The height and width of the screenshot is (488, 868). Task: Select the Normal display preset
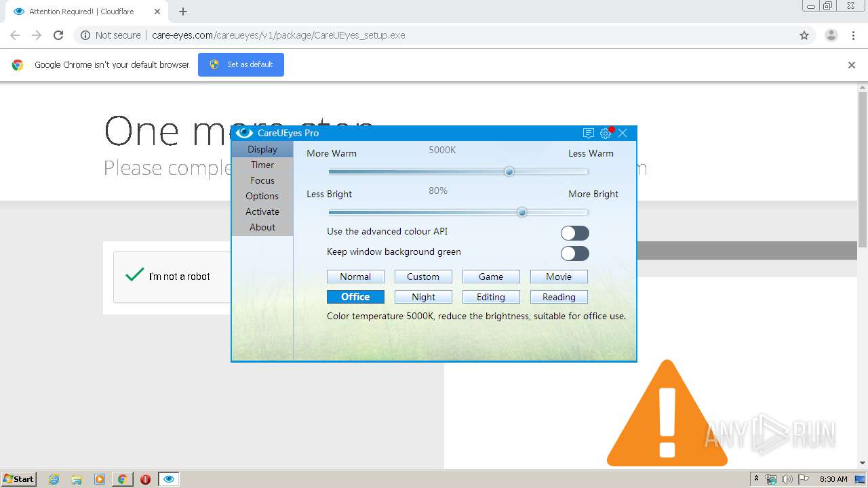coord(355,277)
